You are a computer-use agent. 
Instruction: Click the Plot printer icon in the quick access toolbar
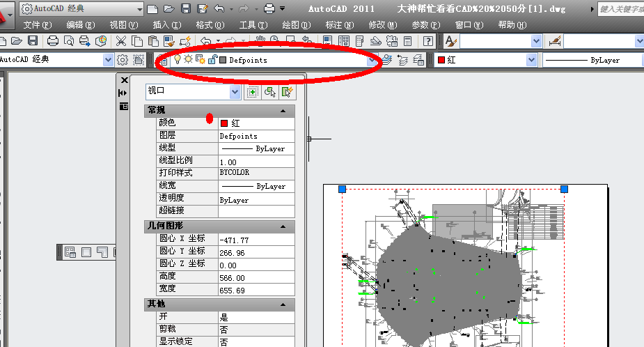click(269, 8)
